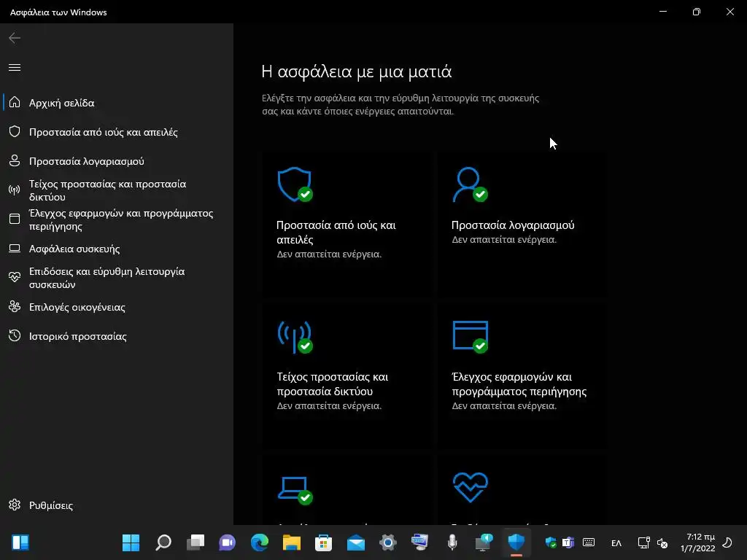Click the muted volume tray icon

[662, 542]
